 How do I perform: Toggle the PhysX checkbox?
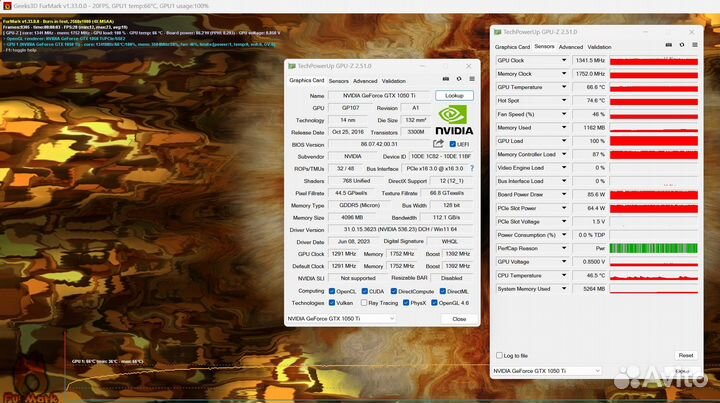(406, 302)
